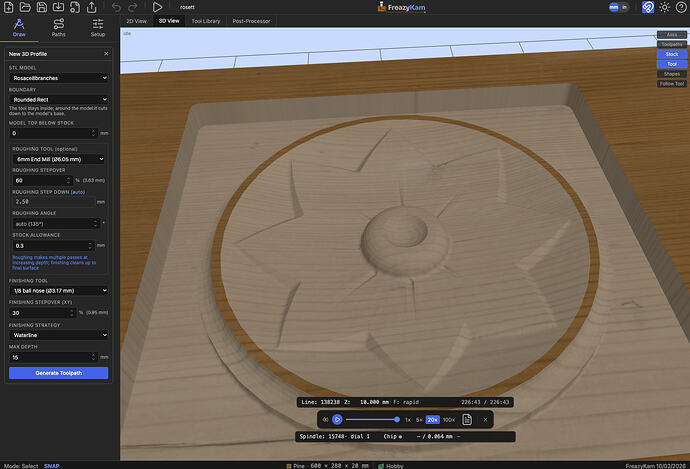
Task: Toggle Toolpaths visibility in 3D view
Action: [672, 44]
